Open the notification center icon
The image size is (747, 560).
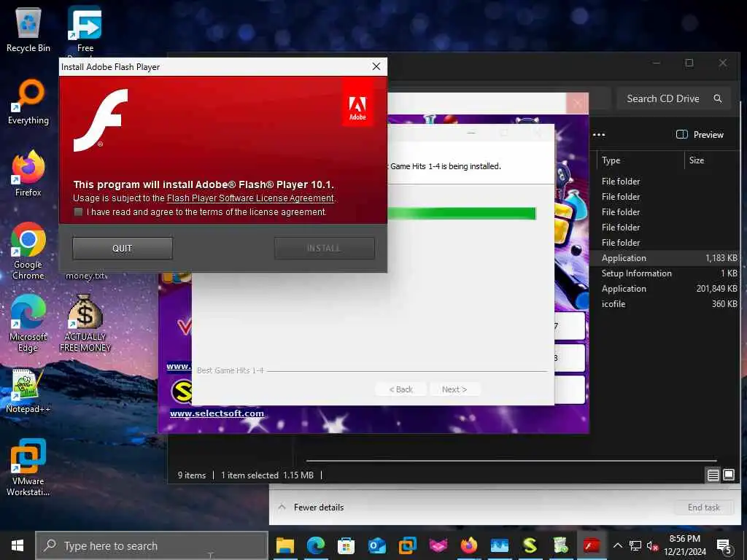724,546
